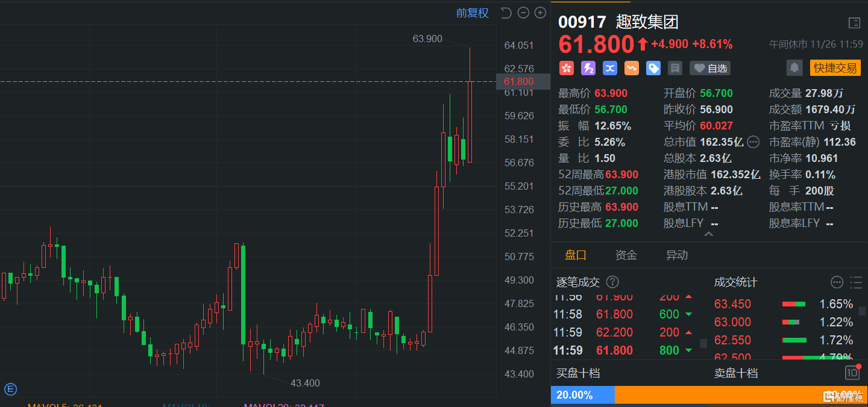Click the 市盈率(静) 112.36 value

(x=839, y=142)
